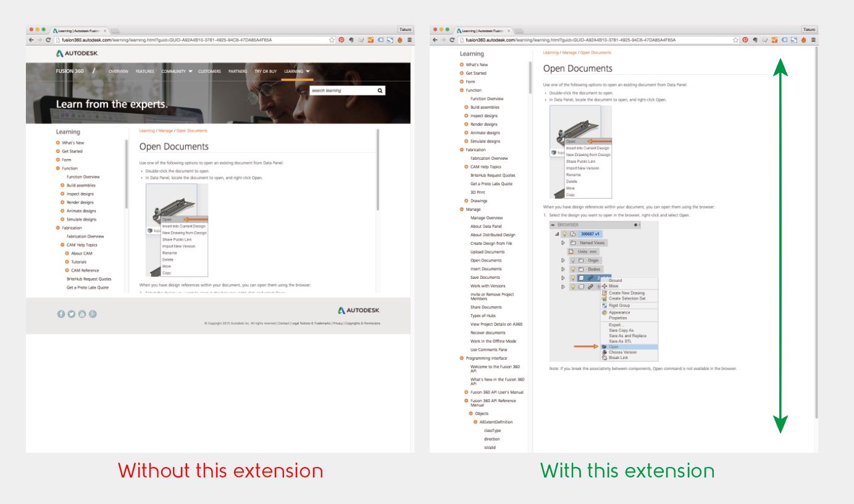Select FEATURES in the Fusion 360 nav bar
The image size is (854, 504).
tap(145, 72)
